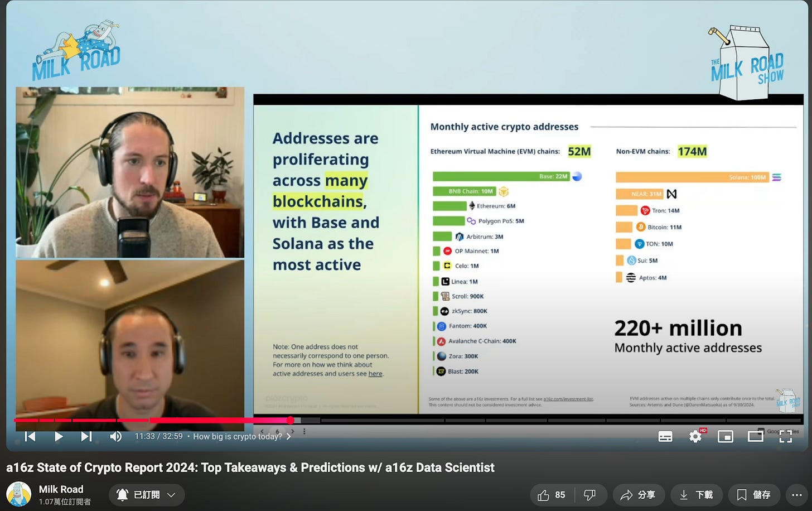Toggle subtitles/closed captions
Screen dimensions: 812x511
point(665,437)
